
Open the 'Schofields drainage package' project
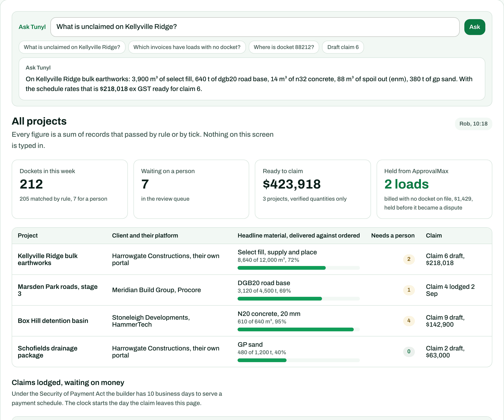tap(48, 352)
